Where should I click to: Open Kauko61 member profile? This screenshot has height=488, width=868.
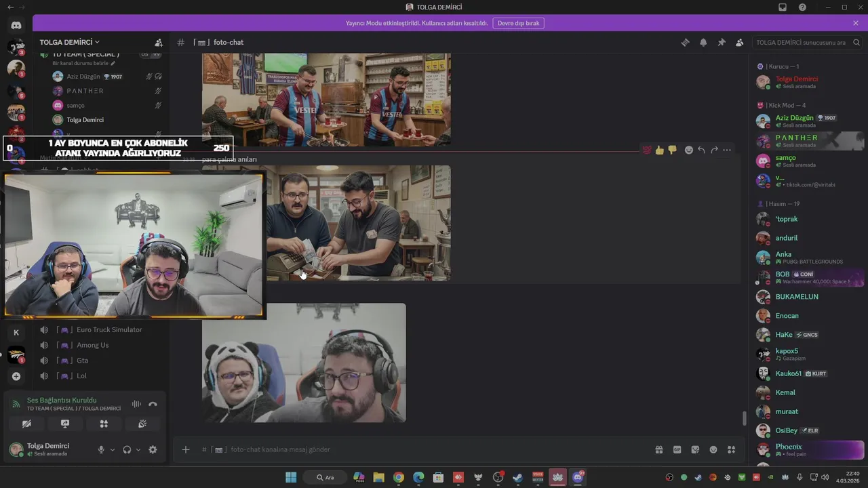pos(807,373)
